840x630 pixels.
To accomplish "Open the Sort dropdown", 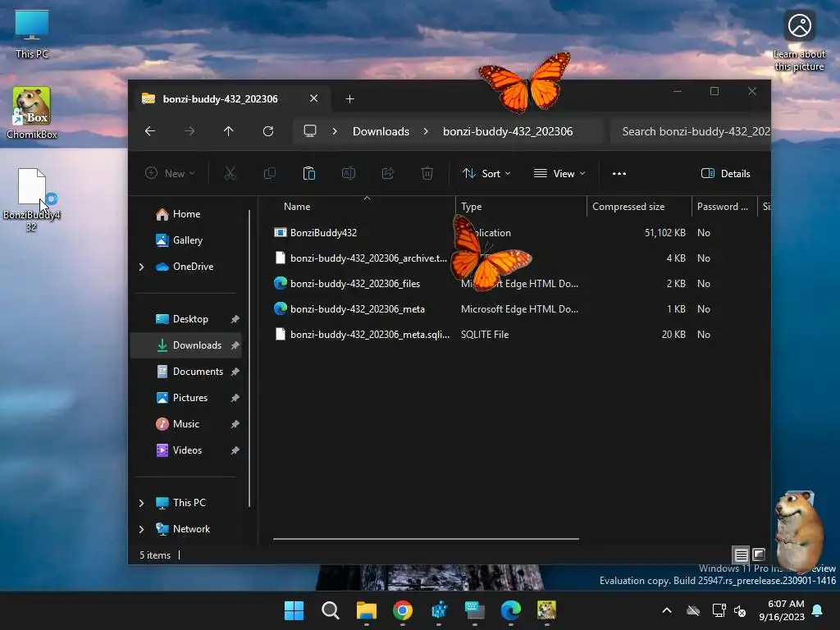I will 486,173.
